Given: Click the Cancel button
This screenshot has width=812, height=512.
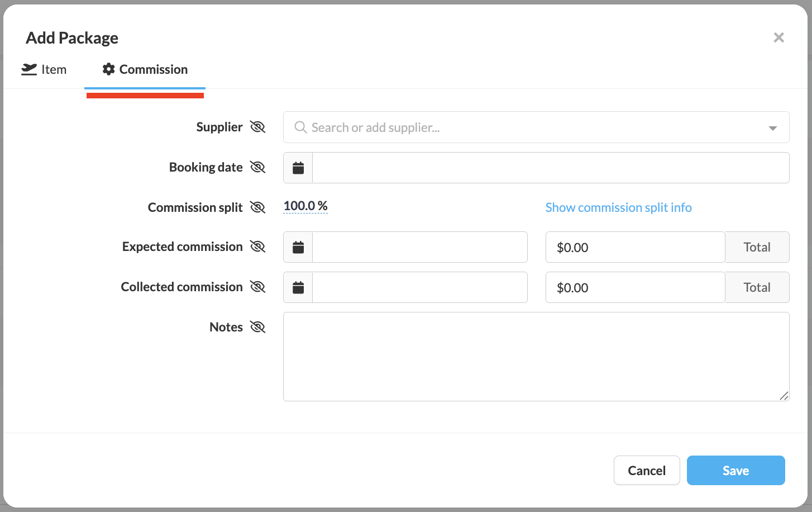Looking at the screenshot, I should [646, 471].
